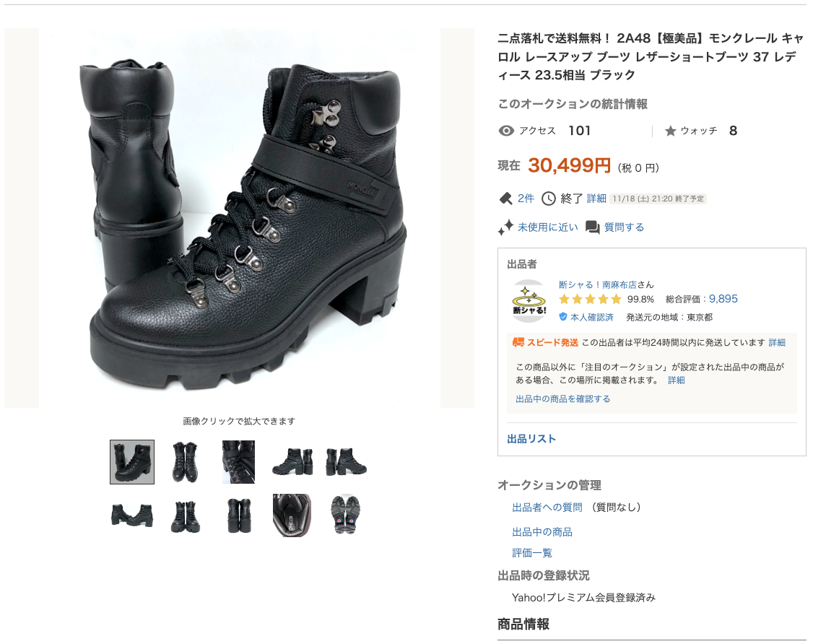Click the identity verified badge icon
Screen dimensions: 813x644
click(x=563, y=317)
